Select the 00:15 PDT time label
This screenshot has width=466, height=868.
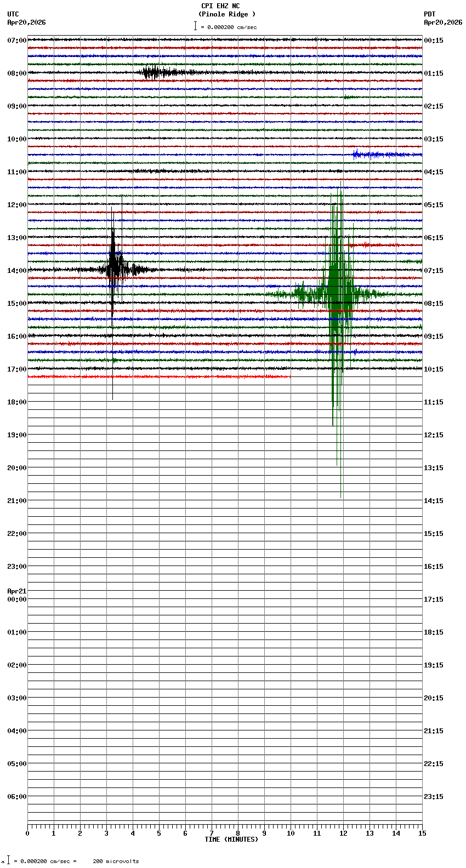tap(434, 41)
